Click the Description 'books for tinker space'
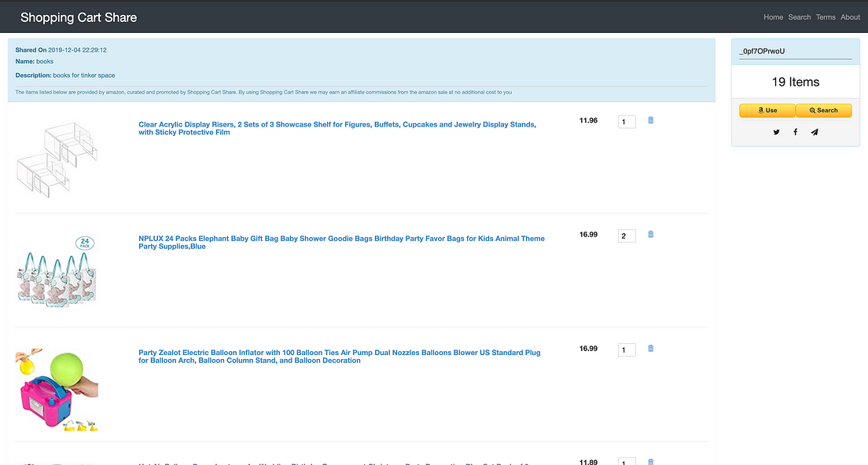 coord(84,75)
